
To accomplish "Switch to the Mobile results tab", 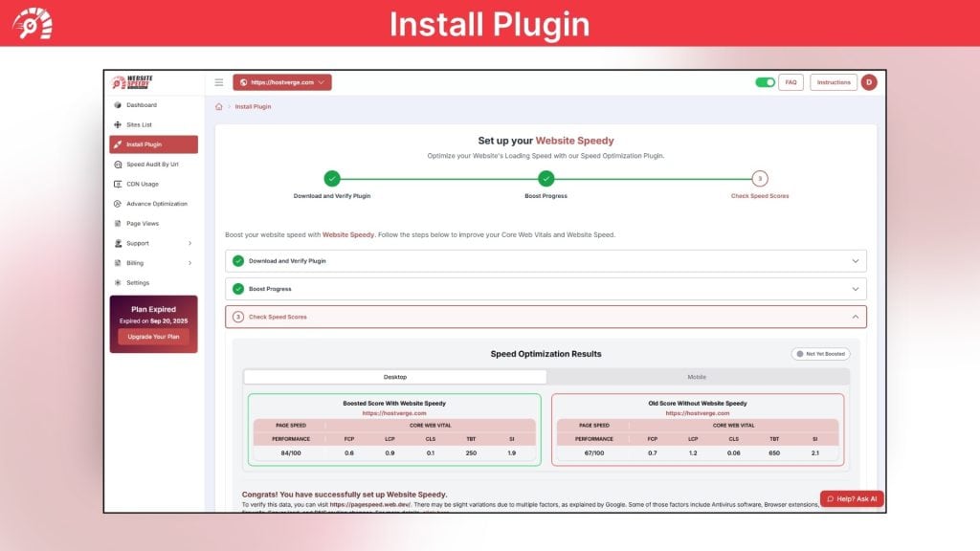I will [x=697, y=376].
